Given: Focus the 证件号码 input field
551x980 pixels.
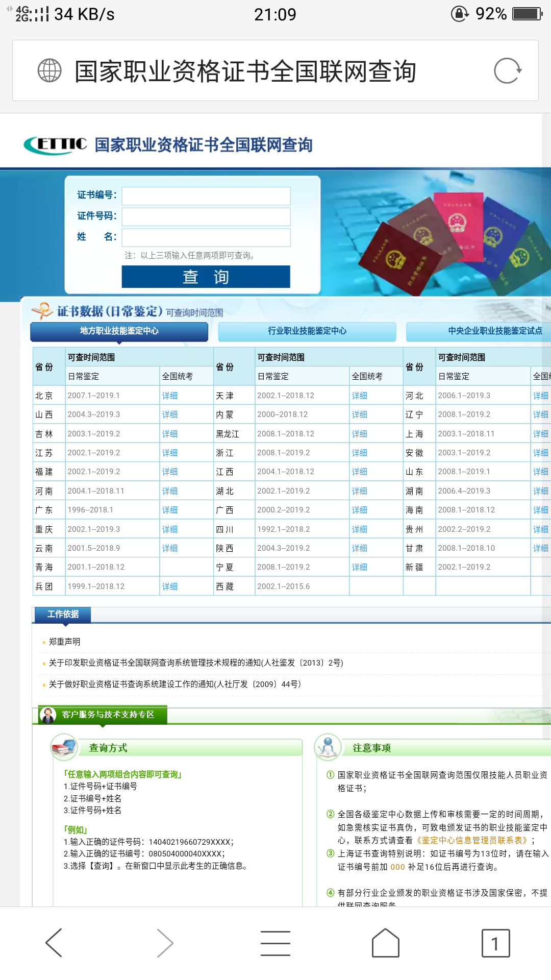Looking at the screenshot, I should (x=206, y=217).
